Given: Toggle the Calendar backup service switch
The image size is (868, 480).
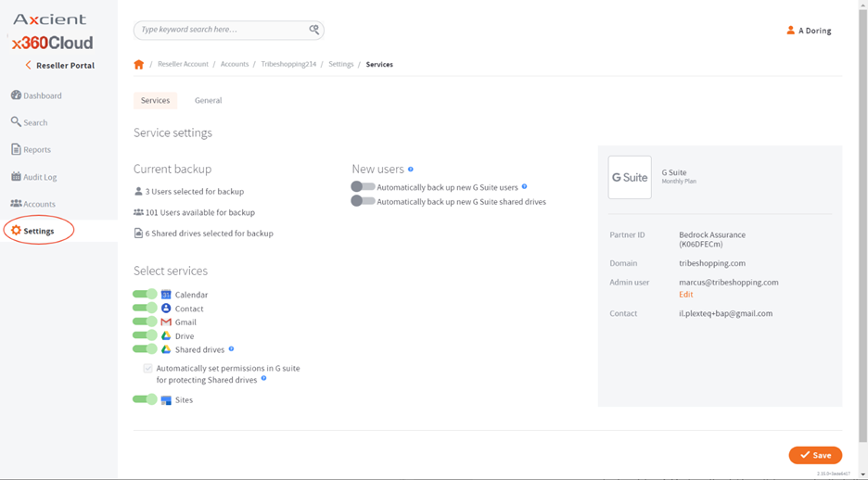Looking at the screenshot, I should [145, 295].
